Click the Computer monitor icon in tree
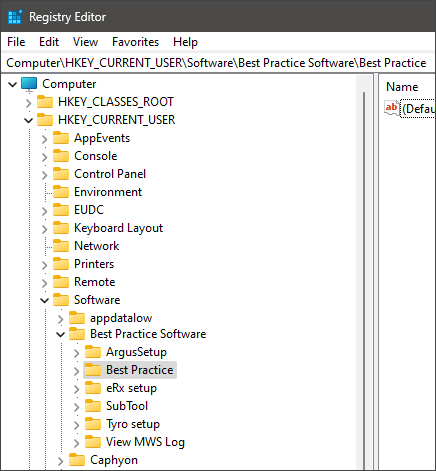The height and width of the screenshot is (471, 436). tap(29, 84)
